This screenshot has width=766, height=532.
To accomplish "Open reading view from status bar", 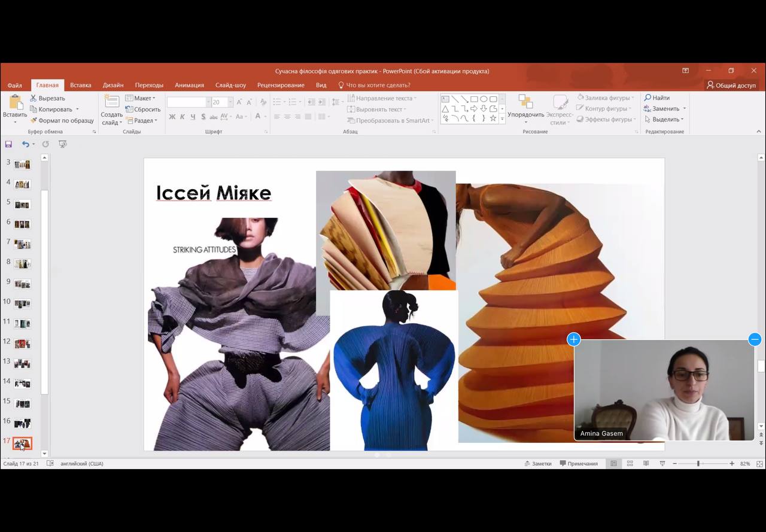I will [x=646, y=464].
